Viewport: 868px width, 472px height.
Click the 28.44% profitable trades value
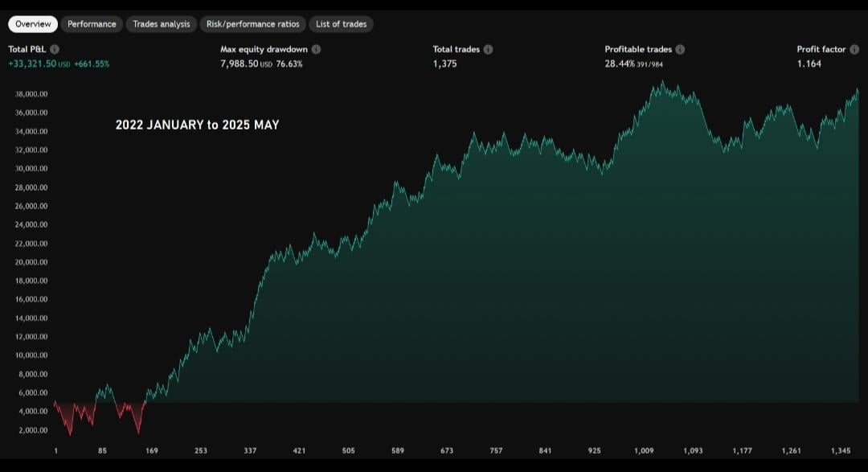click(620, 64)
